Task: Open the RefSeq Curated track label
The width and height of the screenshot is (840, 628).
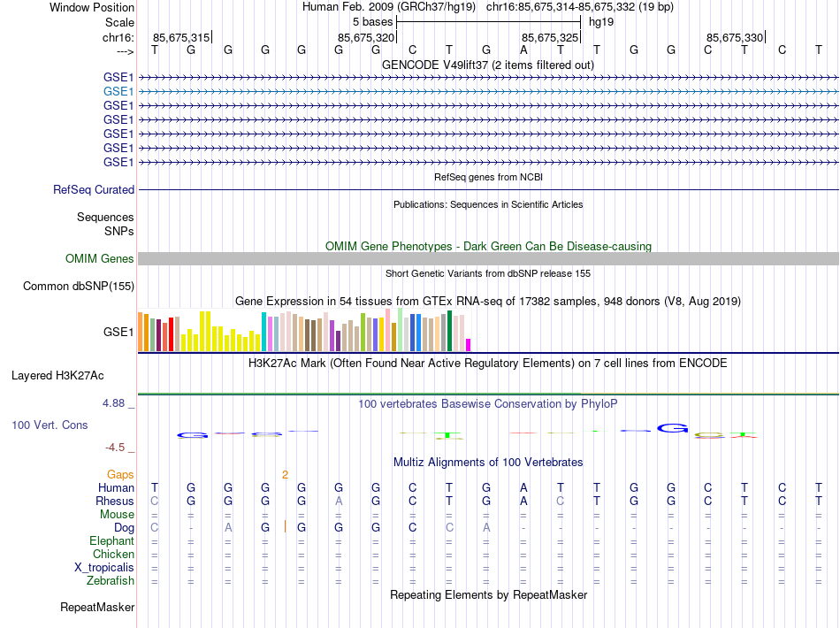Action: coord(94,189)
